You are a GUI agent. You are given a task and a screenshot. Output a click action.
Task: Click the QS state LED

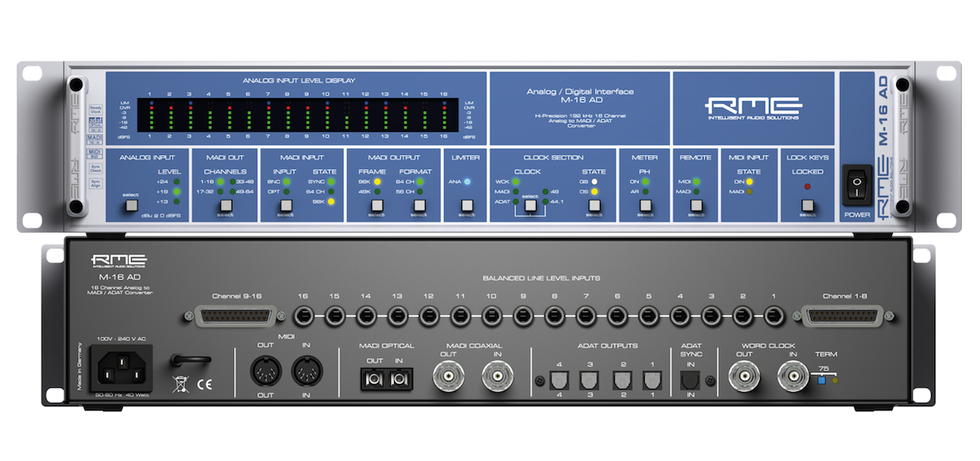click(594, 182)
